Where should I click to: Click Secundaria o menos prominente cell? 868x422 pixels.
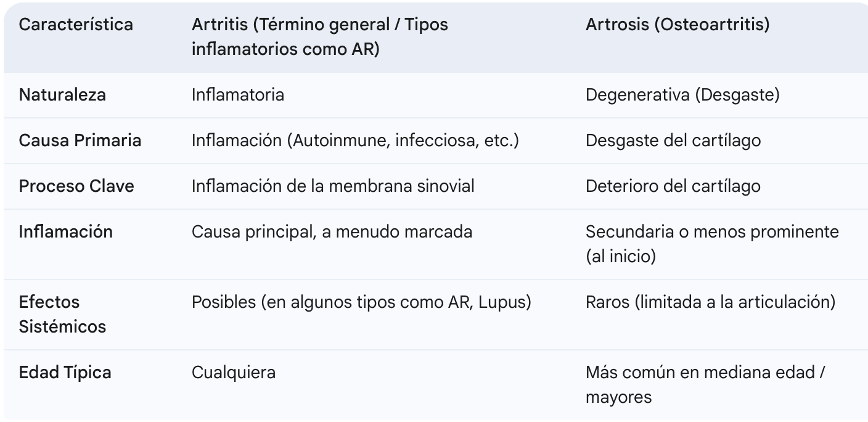tap(712, 244)
